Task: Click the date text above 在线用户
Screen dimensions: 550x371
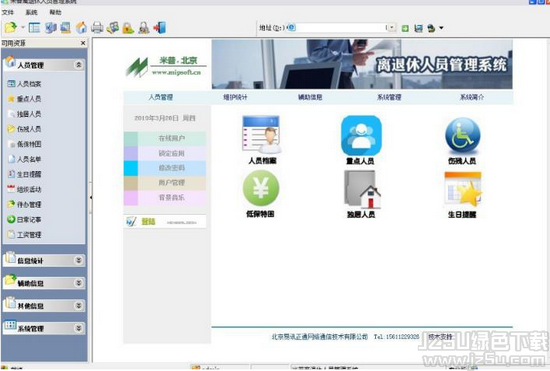Action: (165, 118)
